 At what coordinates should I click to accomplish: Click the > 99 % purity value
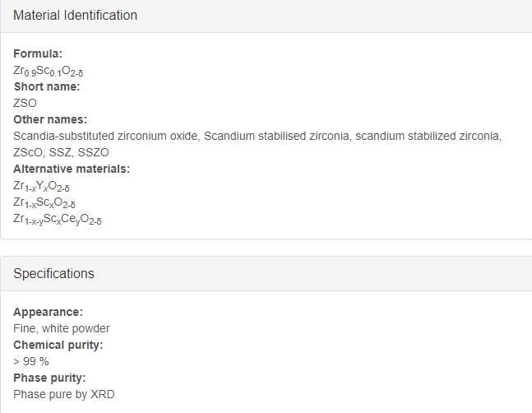(x=31, y=361)
